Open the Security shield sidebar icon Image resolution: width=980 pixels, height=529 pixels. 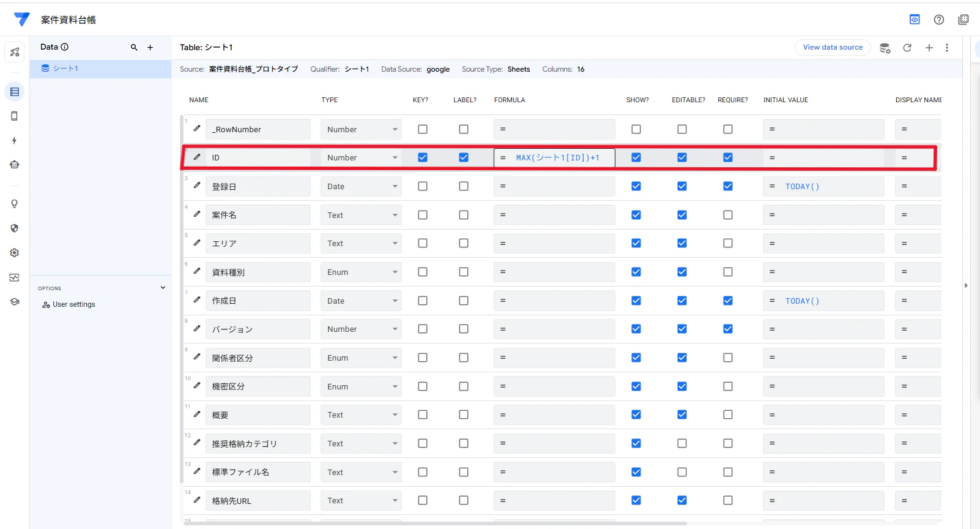15,228
